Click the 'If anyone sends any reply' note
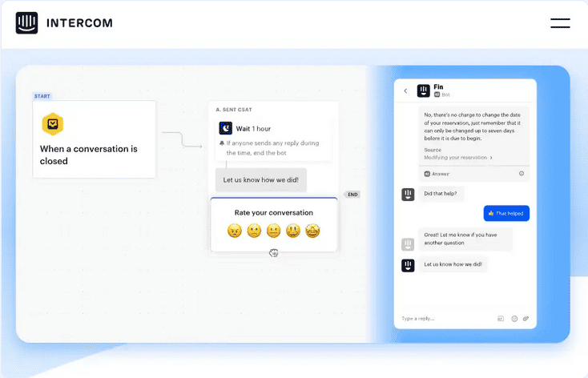The image size is (588, 378). pos(272,148)
